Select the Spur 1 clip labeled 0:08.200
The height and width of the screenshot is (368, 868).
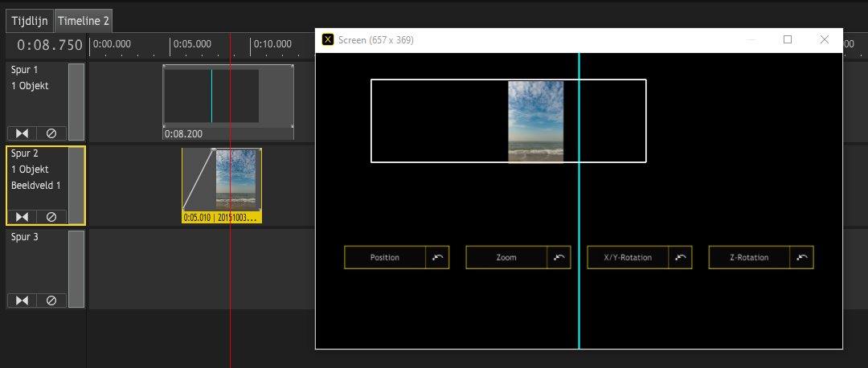pos(227,96)
